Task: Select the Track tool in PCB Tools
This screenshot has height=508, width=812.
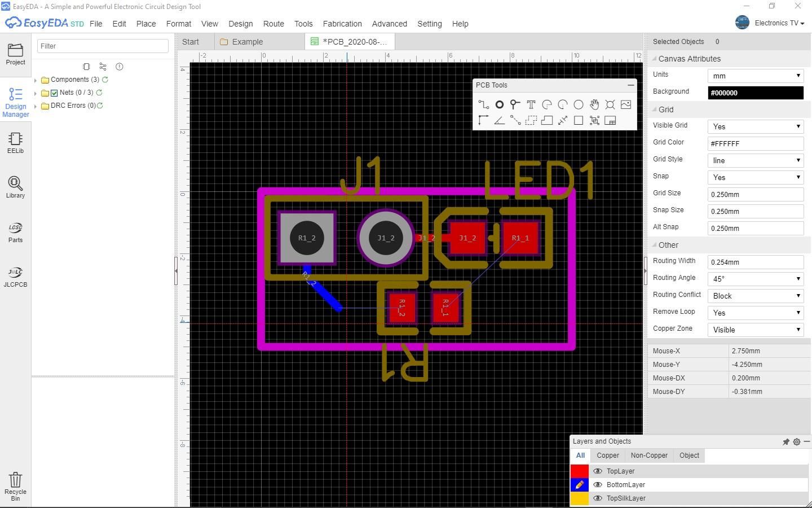Action: pos(483,104)
